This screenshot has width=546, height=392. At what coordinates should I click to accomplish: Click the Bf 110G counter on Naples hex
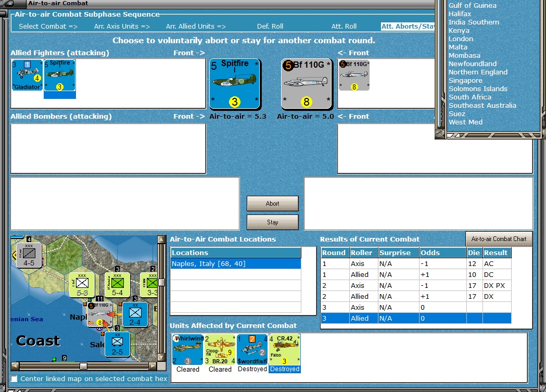click(99, 315)
